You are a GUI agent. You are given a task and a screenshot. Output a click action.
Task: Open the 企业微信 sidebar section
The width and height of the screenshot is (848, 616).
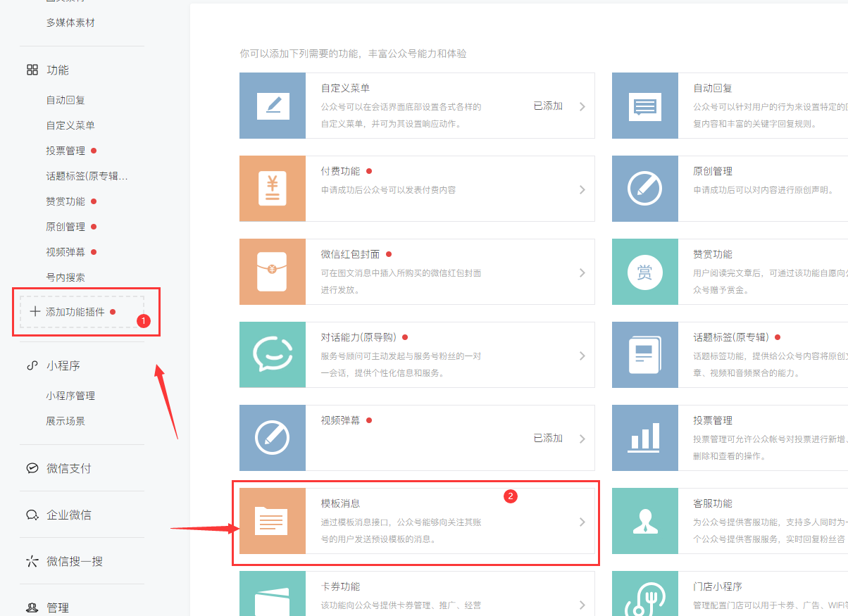click(x=69, y=515)
